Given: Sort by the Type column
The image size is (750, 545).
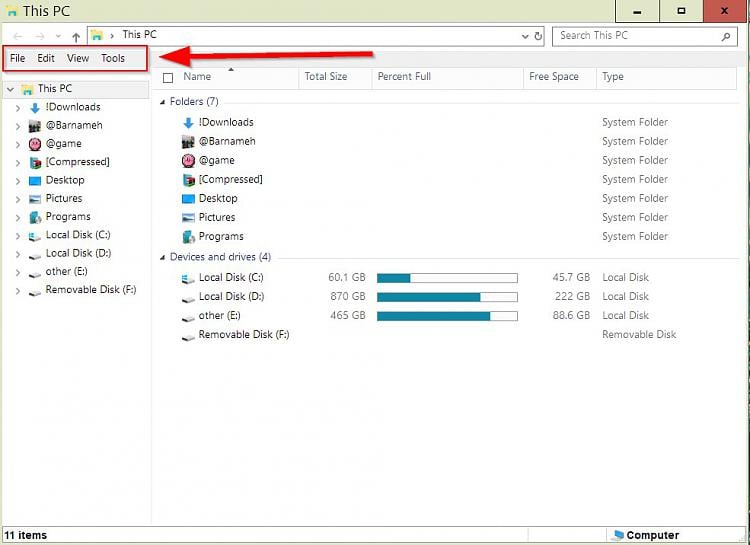Looking at the screenshot, I should tap(613, 77).
